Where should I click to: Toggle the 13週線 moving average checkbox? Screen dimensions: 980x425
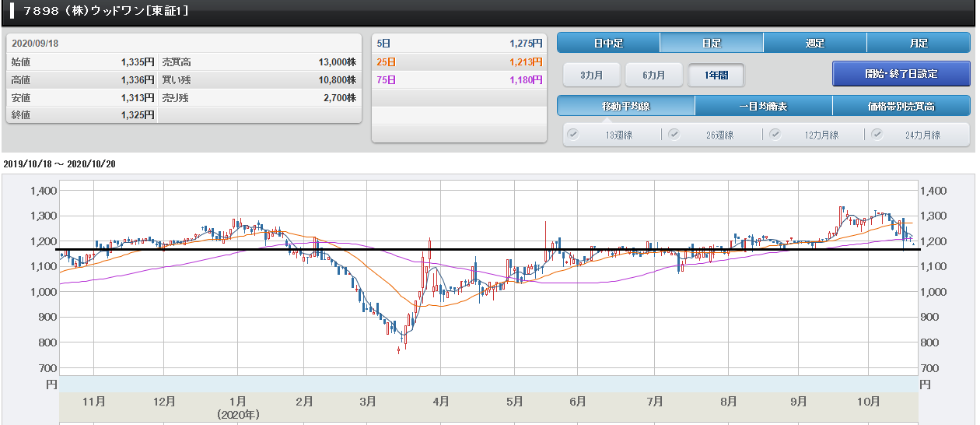tap(573, 134)
